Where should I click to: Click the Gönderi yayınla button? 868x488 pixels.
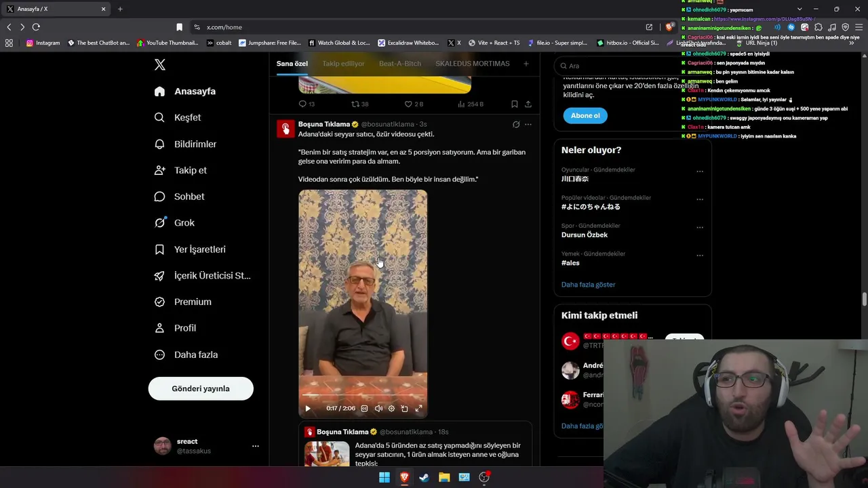click(201, 388)
